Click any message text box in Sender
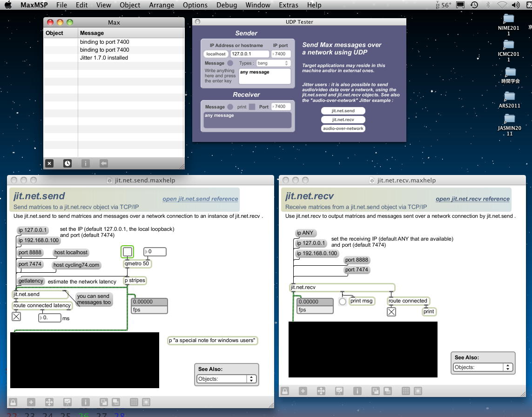Image resolution: width=532 pixels, height=417 pixels. coord(265,76)
